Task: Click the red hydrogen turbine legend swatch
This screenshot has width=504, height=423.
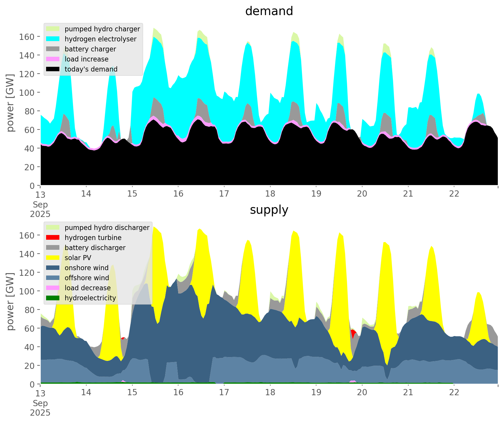Action: tap(53, 238)
